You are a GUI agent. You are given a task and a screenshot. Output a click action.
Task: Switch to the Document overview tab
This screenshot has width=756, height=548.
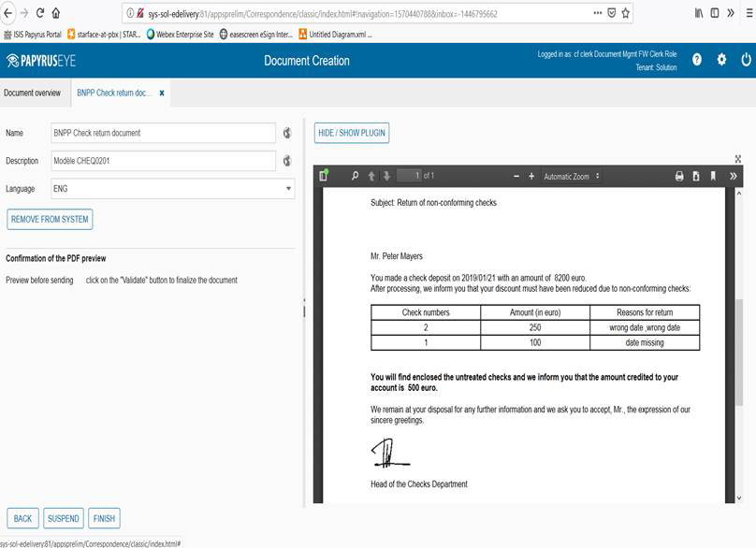coord(34,94)
